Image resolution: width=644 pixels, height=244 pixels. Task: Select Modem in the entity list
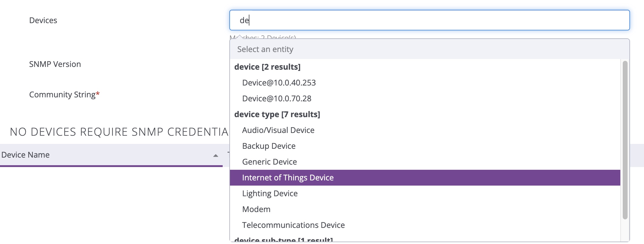pyautogui.click(x=256, y=209)
